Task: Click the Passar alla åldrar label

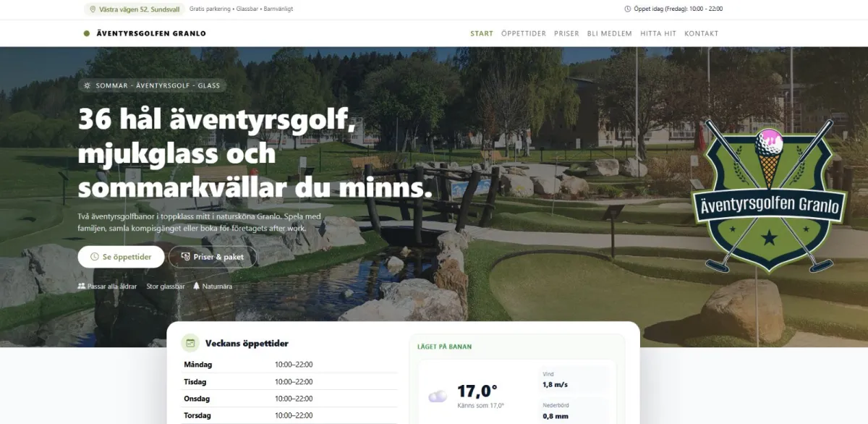Action: (112, 287)
